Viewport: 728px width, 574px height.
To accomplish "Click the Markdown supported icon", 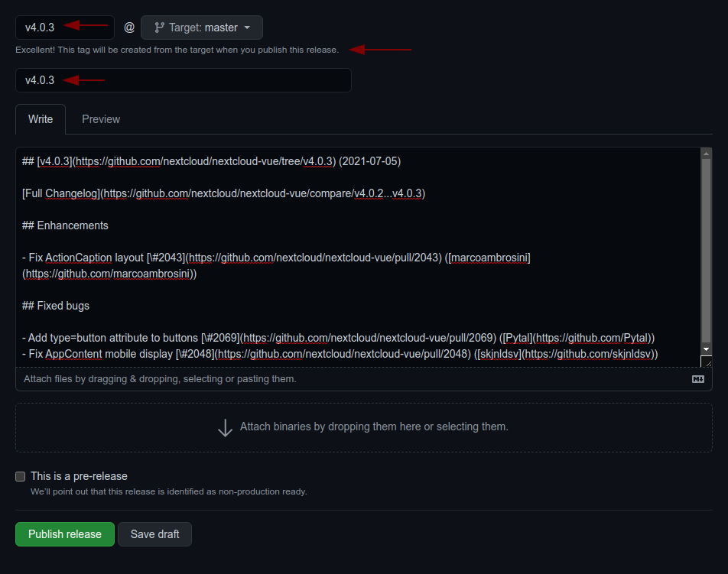I will click(698, 379).
